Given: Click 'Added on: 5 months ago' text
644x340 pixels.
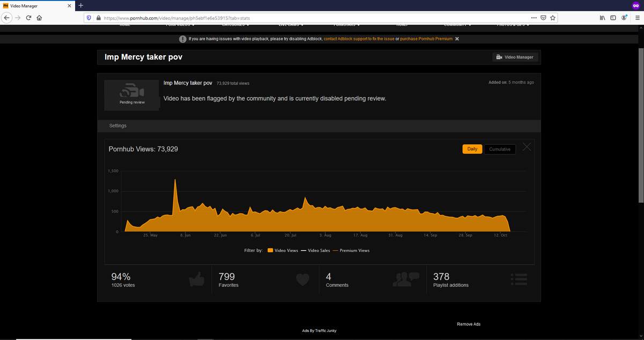Looking at the screenshot, I should 511,83.
